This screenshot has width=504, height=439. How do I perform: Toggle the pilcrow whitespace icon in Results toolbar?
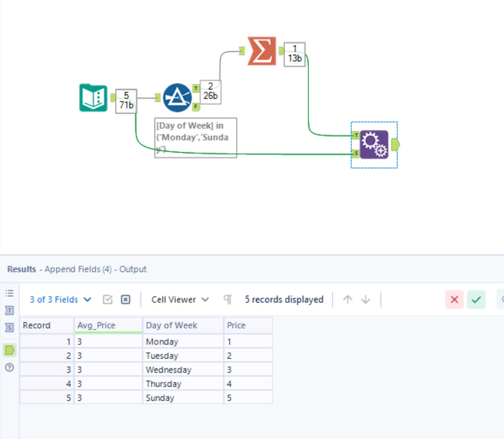pyautogui.click(x=228, y=299)
